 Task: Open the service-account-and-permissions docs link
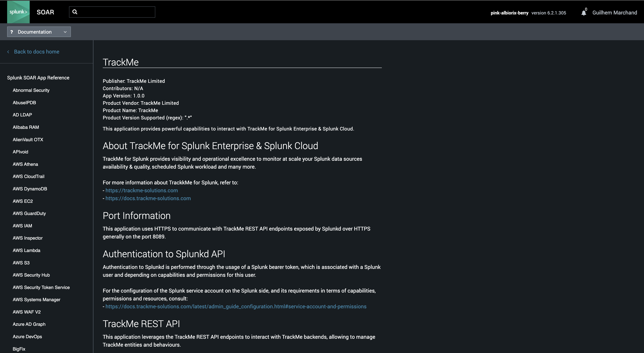[236, 306]
